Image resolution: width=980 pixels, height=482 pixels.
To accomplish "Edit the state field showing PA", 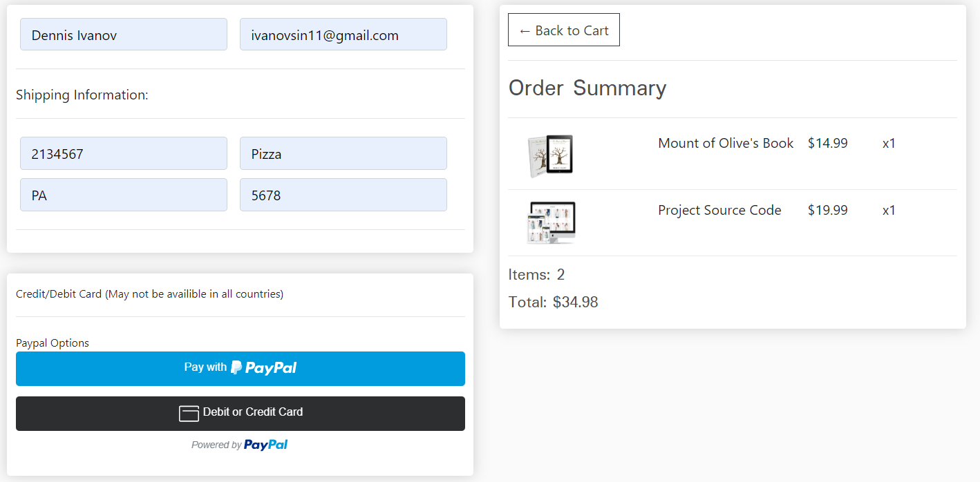I will click(124, 195).
